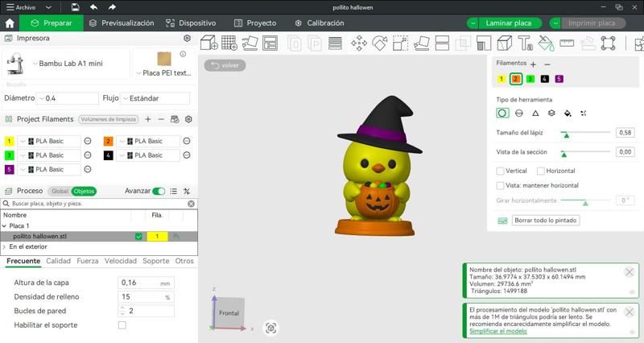Choose the triangle tool type
The width and height of the screenshot is (644, 343).
(535, 113)
